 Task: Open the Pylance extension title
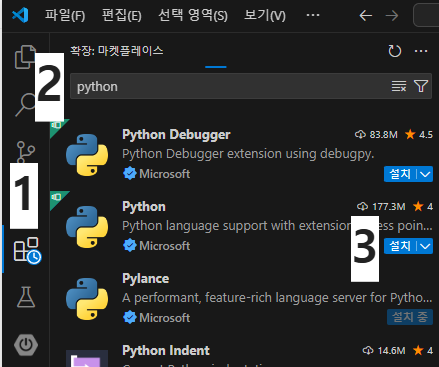(x=145, y=279)
